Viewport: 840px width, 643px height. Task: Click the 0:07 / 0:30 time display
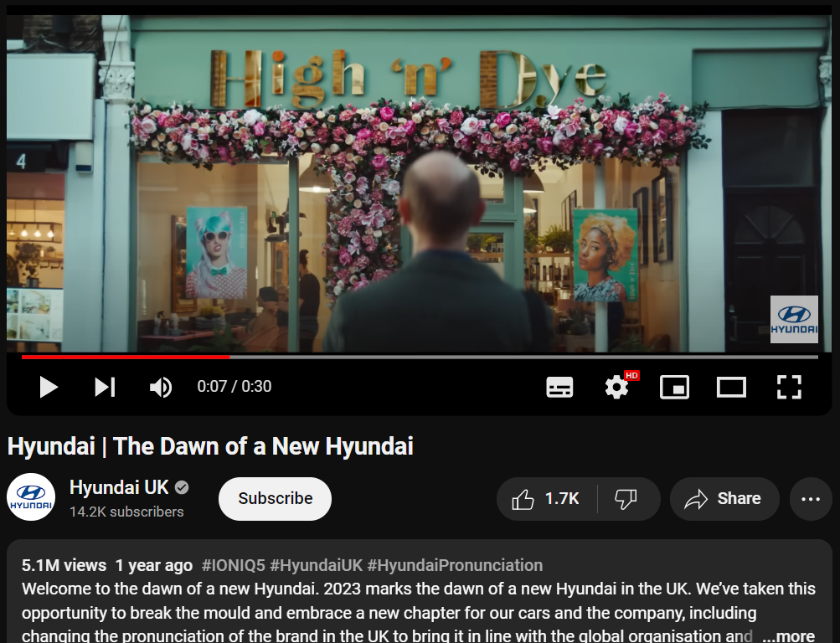234,386
